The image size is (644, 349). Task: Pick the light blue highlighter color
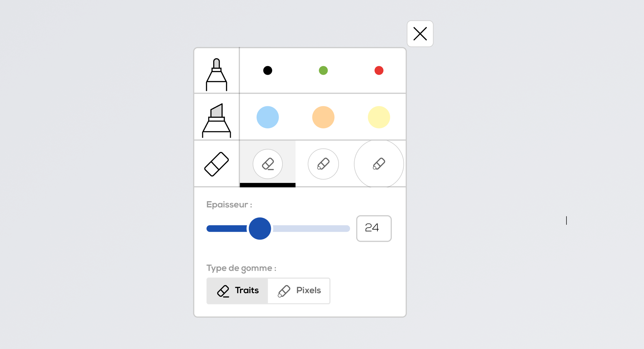(x=267, y=117)
